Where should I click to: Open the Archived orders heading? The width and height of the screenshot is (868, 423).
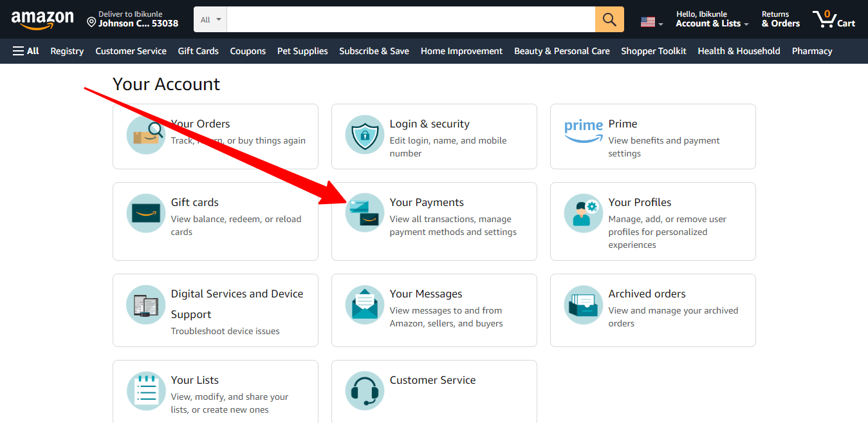tap(647, 294)
